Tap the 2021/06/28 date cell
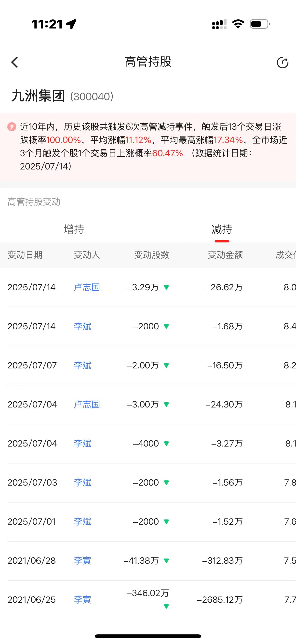Viewport: 296px width, 644px height. (x=32, y=561)
